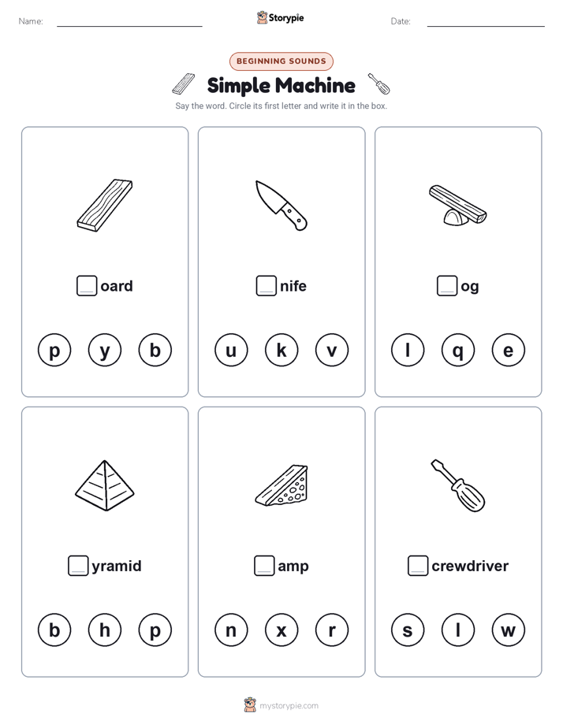The image size is (563, 728).
Task: Click the log on rock picture
Action: click(x=457, y=205)
